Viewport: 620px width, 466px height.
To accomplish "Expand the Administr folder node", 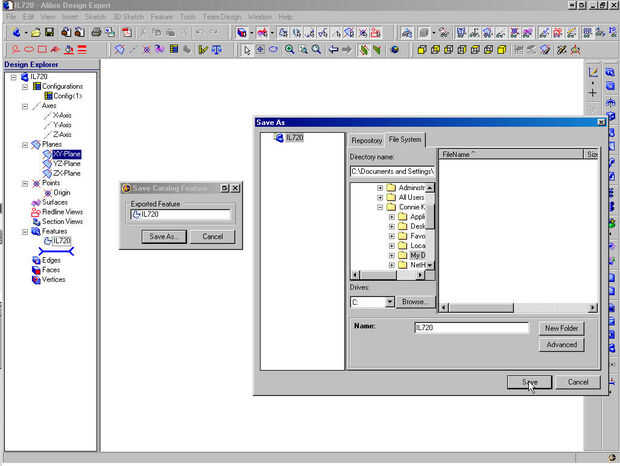I will 380,188.
